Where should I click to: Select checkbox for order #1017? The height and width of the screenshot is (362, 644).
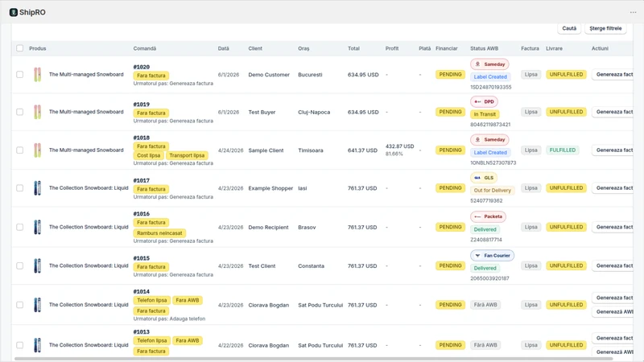click(x=19, y=188)
